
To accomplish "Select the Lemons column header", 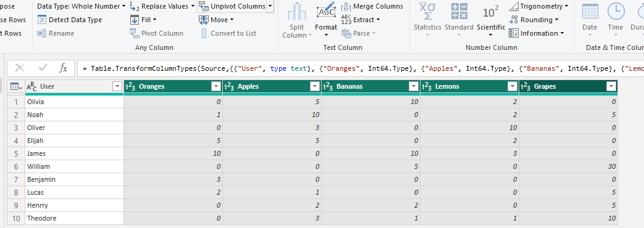I will coord(469,86).
